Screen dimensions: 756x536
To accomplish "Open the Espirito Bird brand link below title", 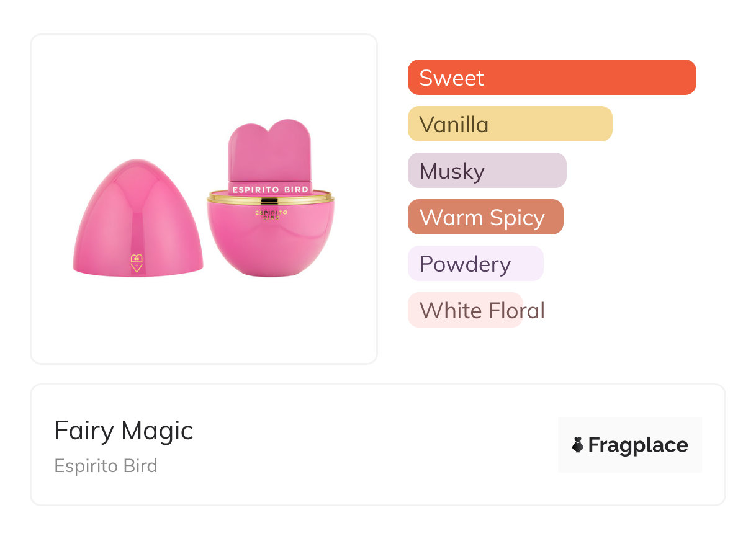I will coord(106,466).
